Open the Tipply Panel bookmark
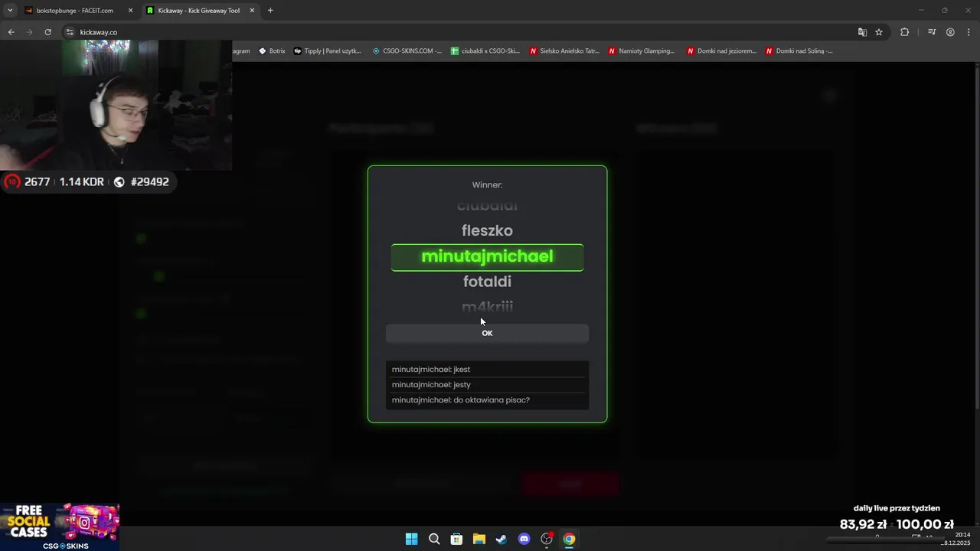The width and height of the screenshot is (980, 551). tap(328, 51)
